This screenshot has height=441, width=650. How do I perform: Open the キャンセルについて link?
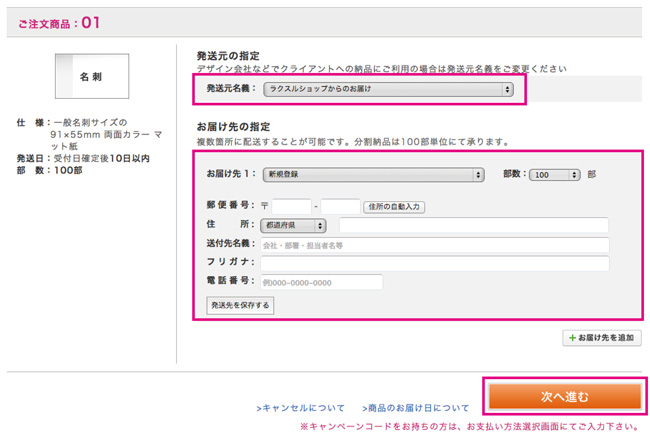tap(300, 408)
